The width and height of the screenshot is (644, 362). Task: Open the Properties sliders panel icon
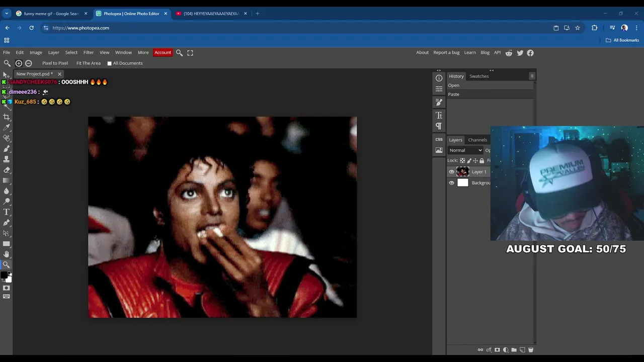point(439,89)
